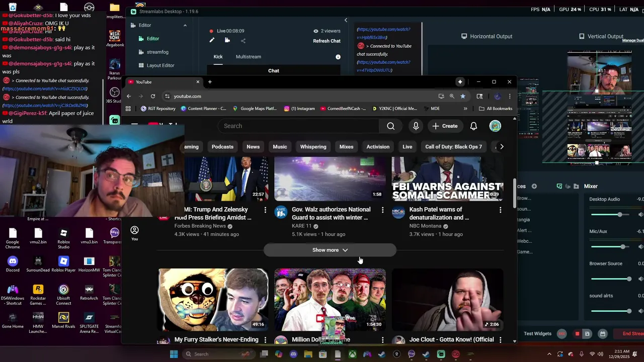Select the Podcasts category chip

point(222,147)
